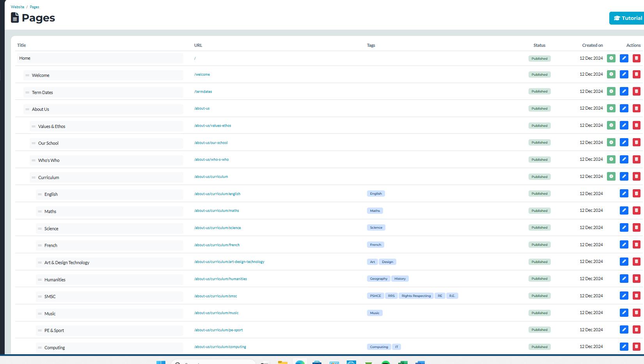The width and height of the screenshot is (644, 364).
Task: Edit the Humanities page
Action: 624,279
